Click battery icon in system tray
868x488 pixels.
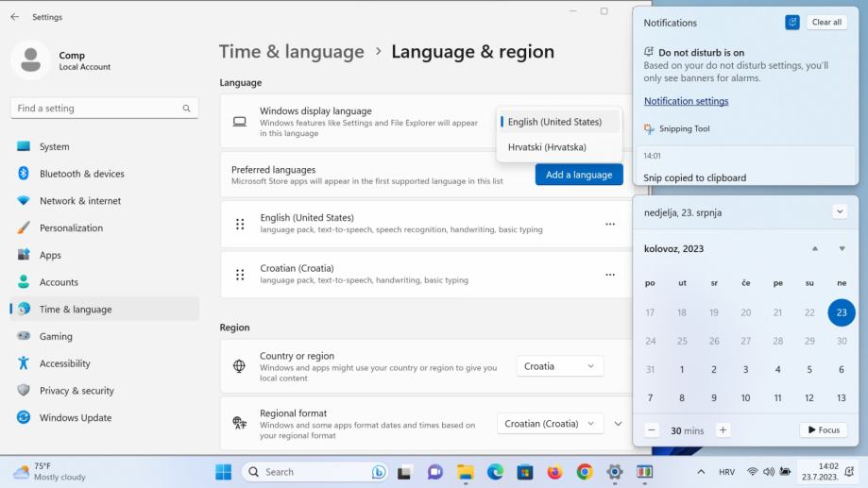pos(785,472)
